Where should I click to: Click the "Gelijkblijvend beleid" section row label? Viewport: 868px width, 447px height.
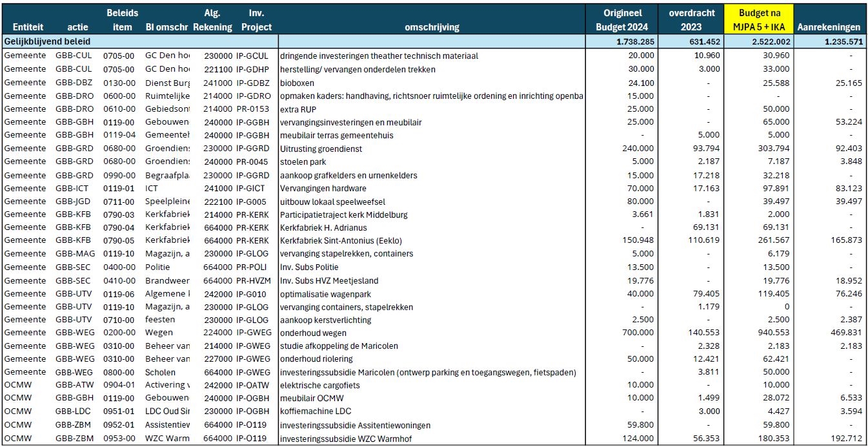[48, 41]
